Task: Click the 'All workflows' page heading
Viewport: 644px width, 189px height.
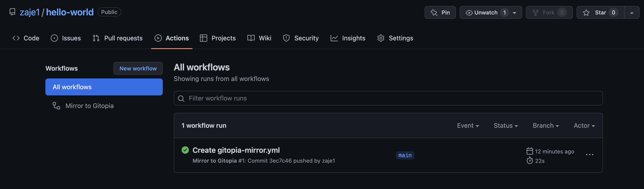Action: point(202,67)
